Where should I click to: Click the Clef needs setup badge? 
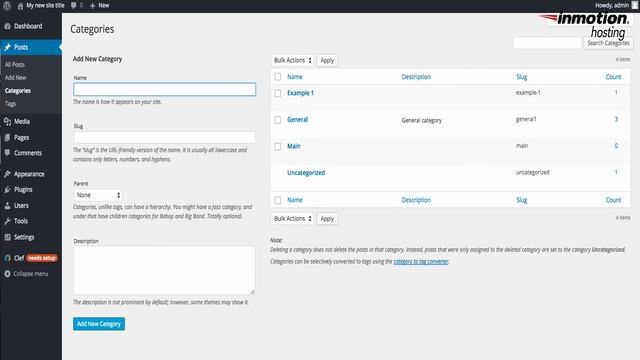tap(42, 258)
